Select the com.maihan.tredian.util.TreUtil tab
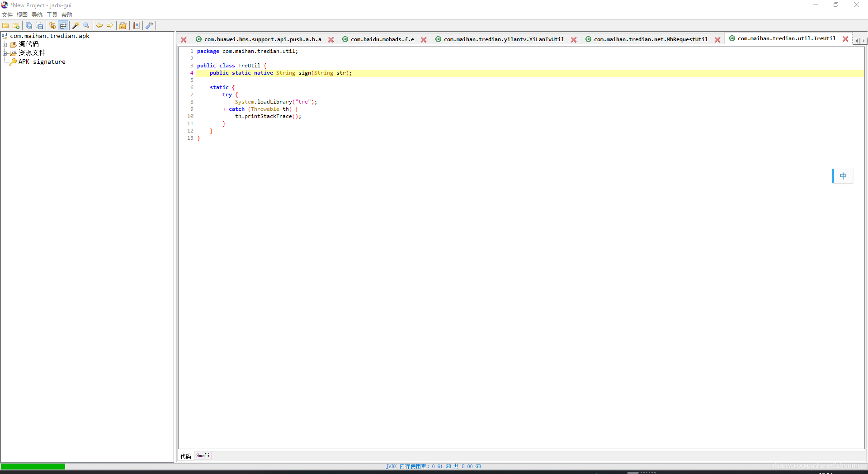The height and width of the screenshot is (474, 868). [787, 38]
